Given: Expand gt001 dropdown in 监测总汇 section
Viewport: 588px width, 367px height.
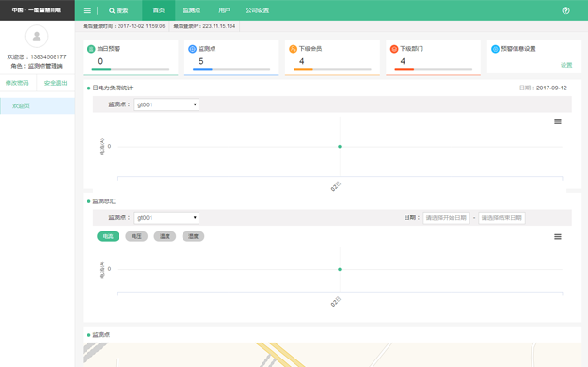Looking at the screenshot, I should coord(167,218).
